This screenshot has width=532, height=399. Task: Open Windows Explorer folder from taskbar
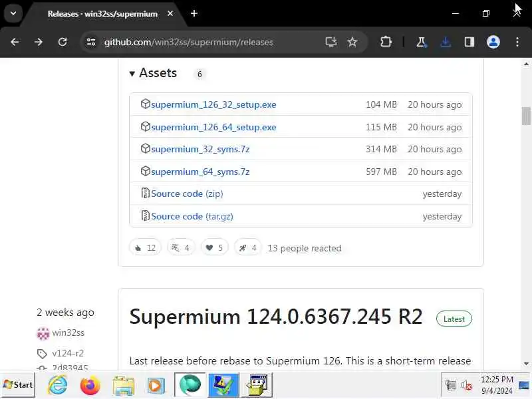tap(123, 386)
